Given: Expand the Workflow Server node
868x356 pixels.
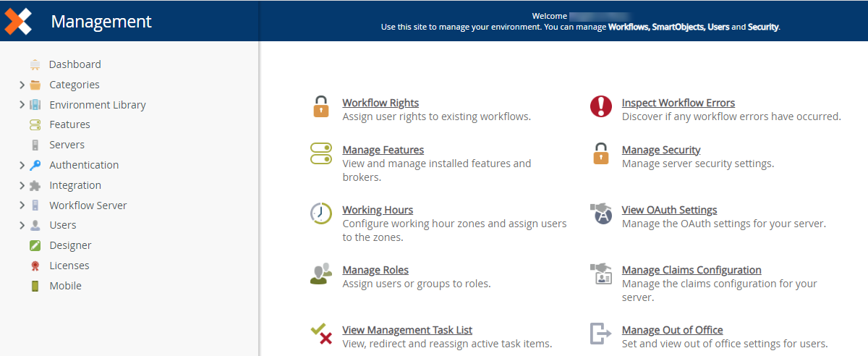Looking at the screenshot, I should tap(22, 205).
